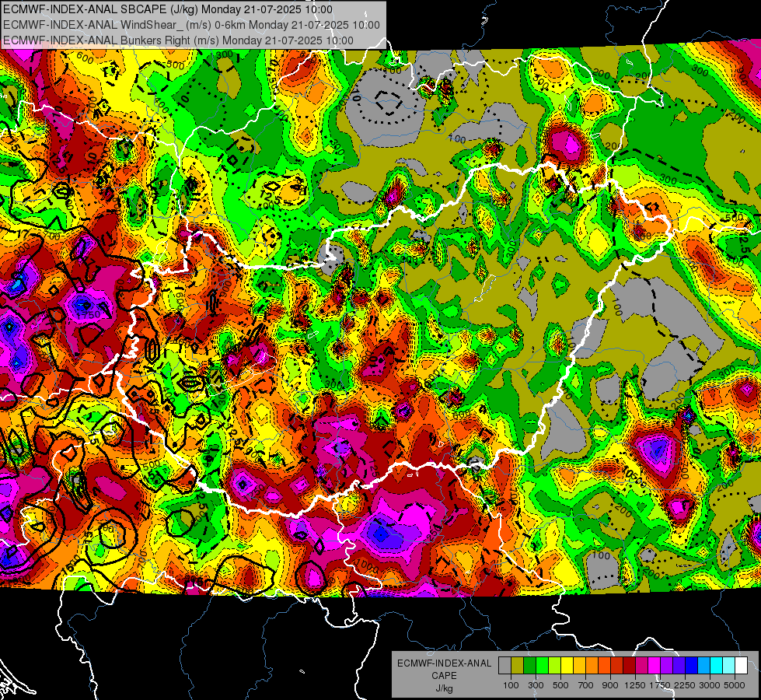
Task: Choose the white swatch ending the legend
Action: pyautogui.click(x=742, y=666)
